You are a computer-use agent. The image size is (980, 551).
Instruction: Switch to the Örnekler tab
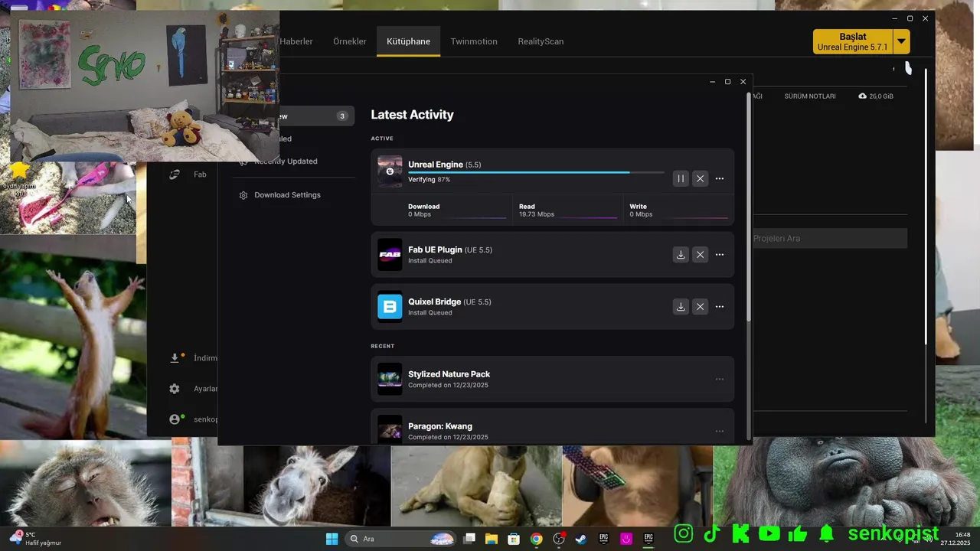350,41
